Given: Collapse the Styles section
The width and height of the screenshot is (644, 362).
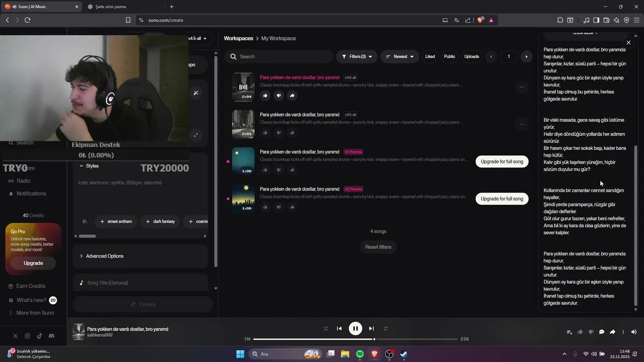Looking at the screenshot, I should click(89, 166).
